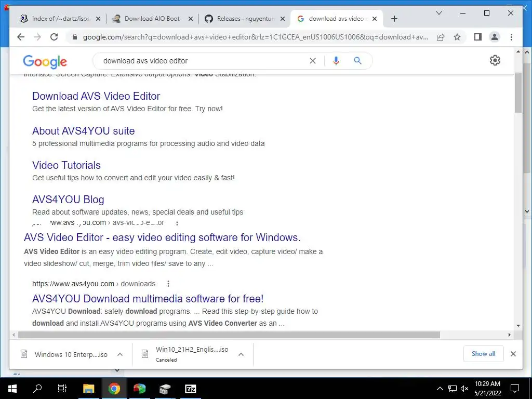Open the AVS4YOU Blog link
532x399 pixels.
(x=68, y=199)
